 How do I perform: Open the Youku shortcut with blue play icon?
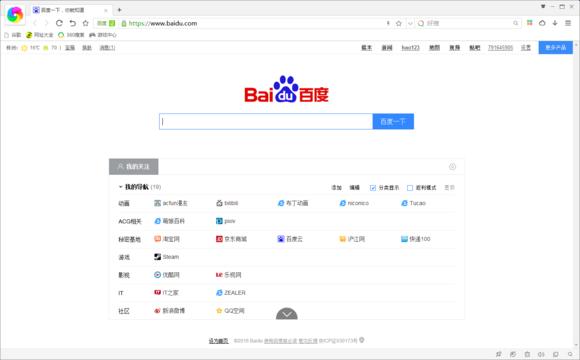coord(167,275)
